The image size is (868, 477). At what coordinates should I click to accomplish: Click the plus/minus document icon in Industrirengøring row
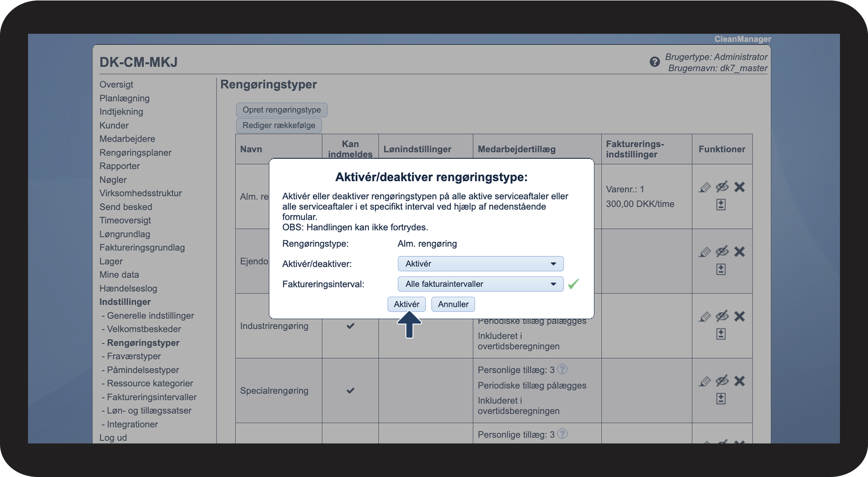tap(721, 334)
